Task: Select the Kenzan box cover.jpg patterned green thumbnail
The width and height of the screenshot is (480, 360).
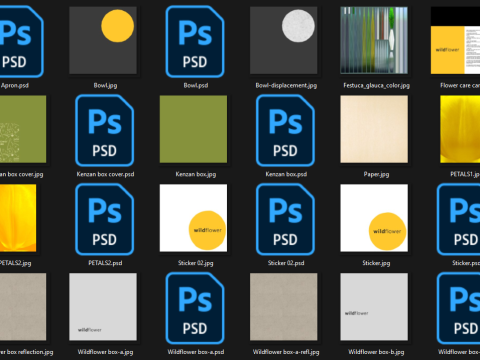Action: [x=23, y=129]
